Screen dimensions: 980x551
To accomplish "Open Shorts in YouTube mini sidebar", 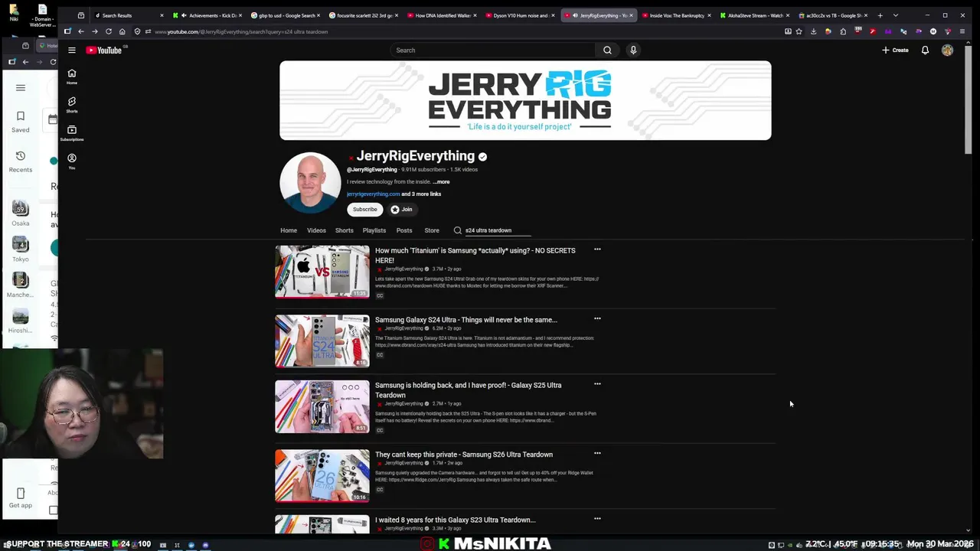I will [72, 105].
